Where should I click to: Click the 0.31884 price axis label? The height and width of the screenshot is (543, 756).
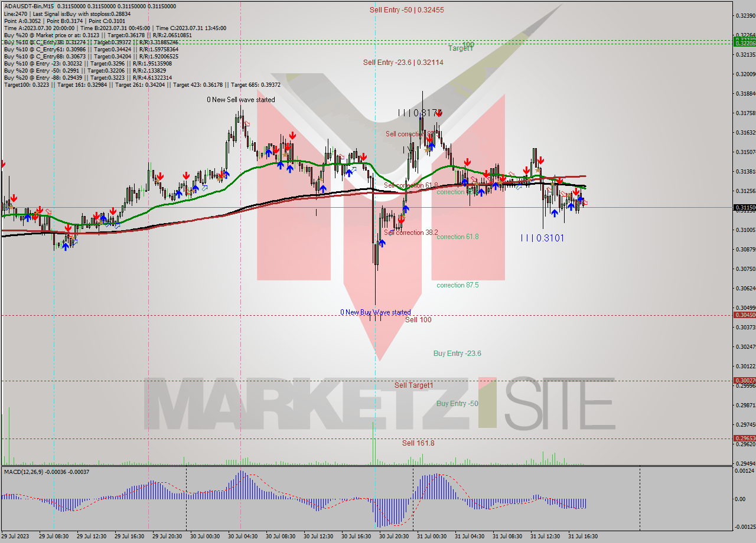point(745,93)
